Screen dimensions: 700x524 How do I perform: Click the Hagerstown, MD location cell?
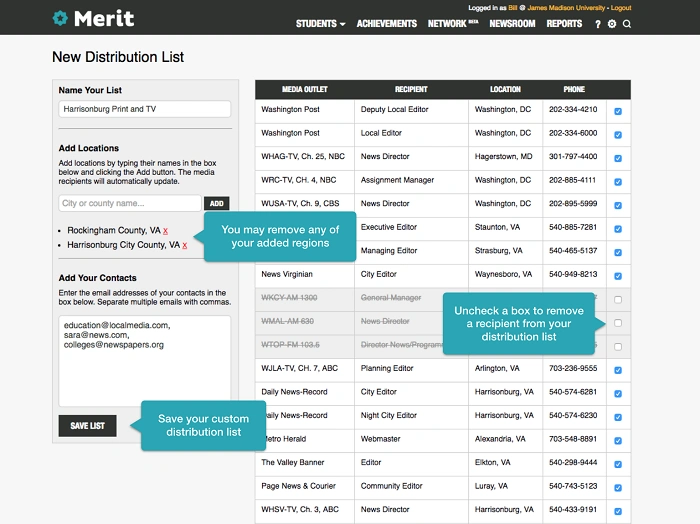[504, 156]
